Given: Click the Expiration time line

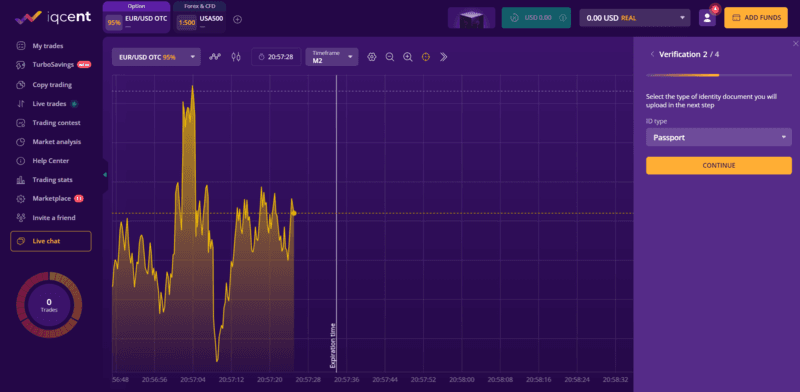Looking at the screenshot, I should [336, 224].
